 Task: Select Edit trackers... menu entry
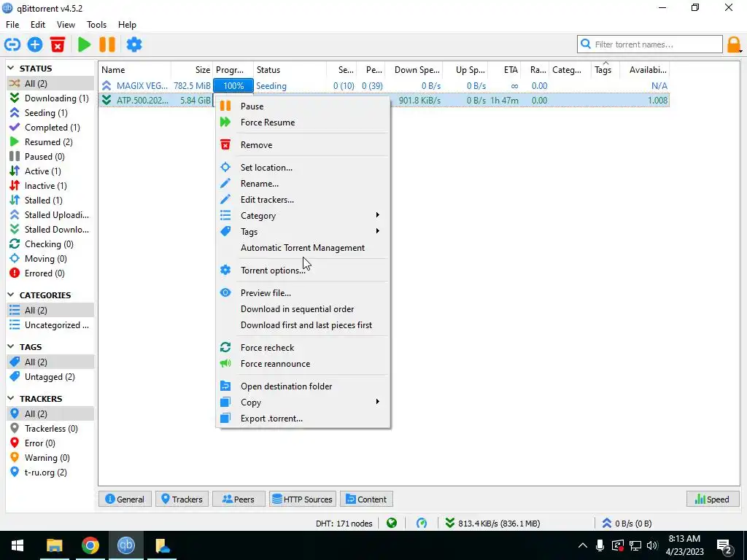point(303,200)
